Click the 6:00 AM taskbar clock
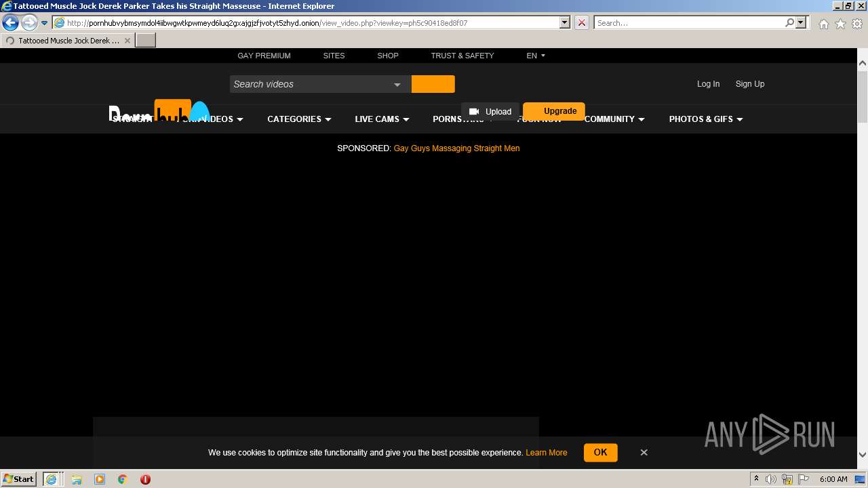Viewport: 868px width, 488px height. coord(833,479)
